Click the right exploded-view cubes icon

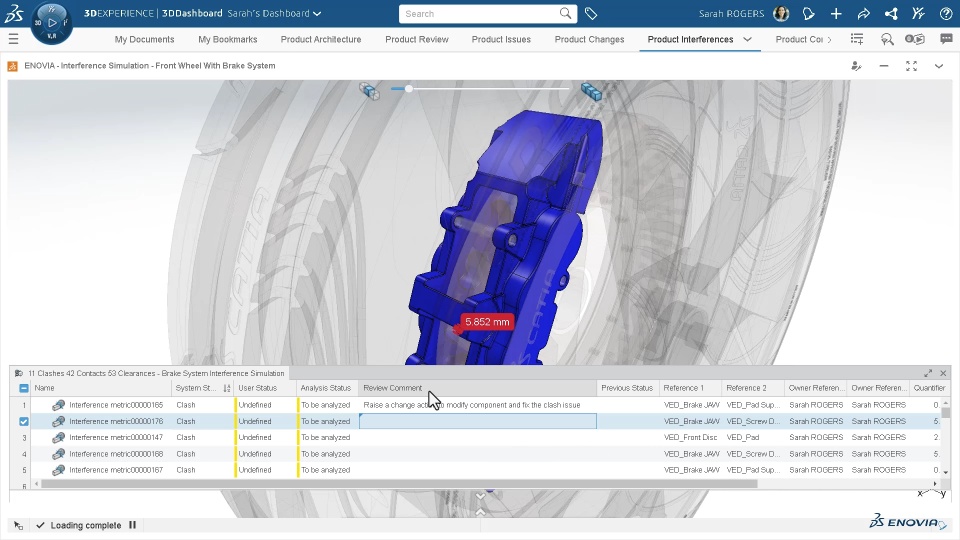tap(591, 91)
